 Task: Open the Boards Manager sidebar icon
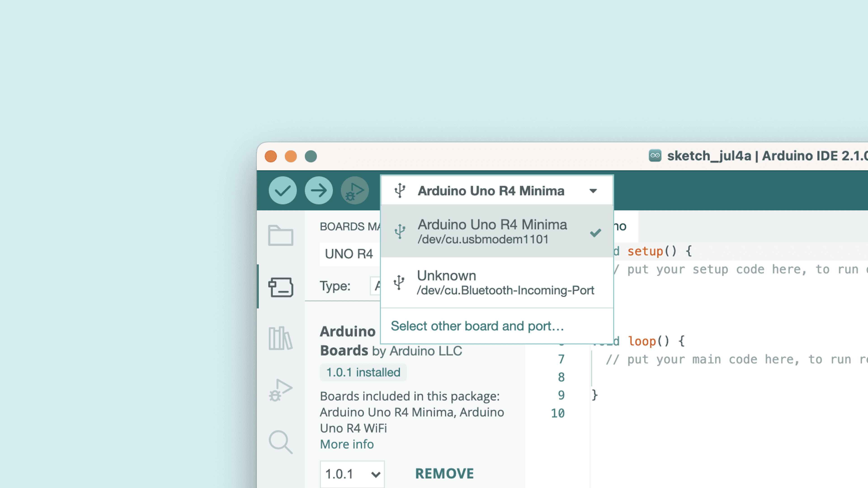click(280, 287)
